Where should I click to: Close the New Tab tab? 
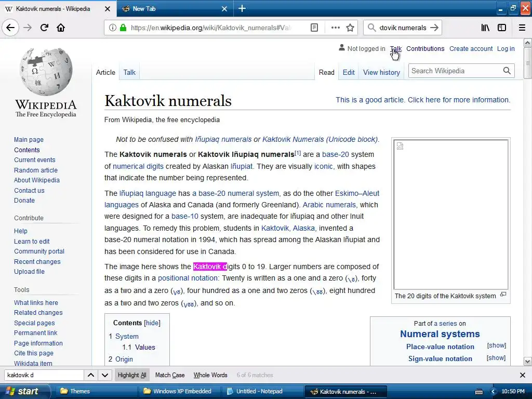click(x=224, y=9)
